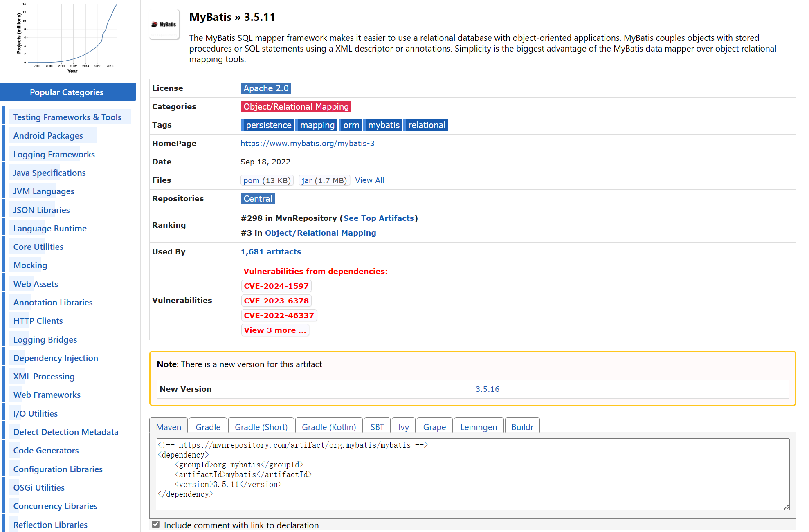The height and width of the screenshot is (532, 809).
Task: Switch to the Maven tab
Action: pos(169,427)
